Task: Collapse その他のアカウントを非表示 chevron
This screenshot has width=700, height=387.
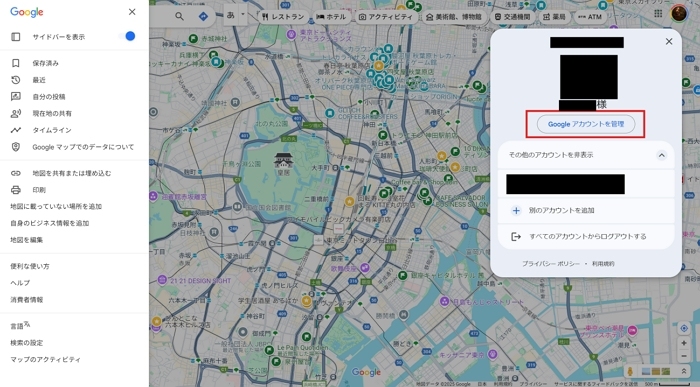Action: (662, 155)
